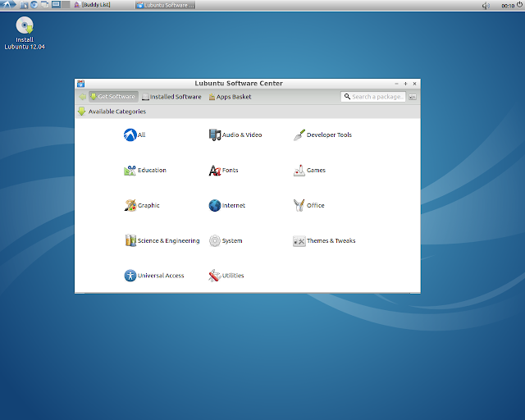Click the small button right of search
The width and height of the screenshot is (525, 420).
coord(413,97)
